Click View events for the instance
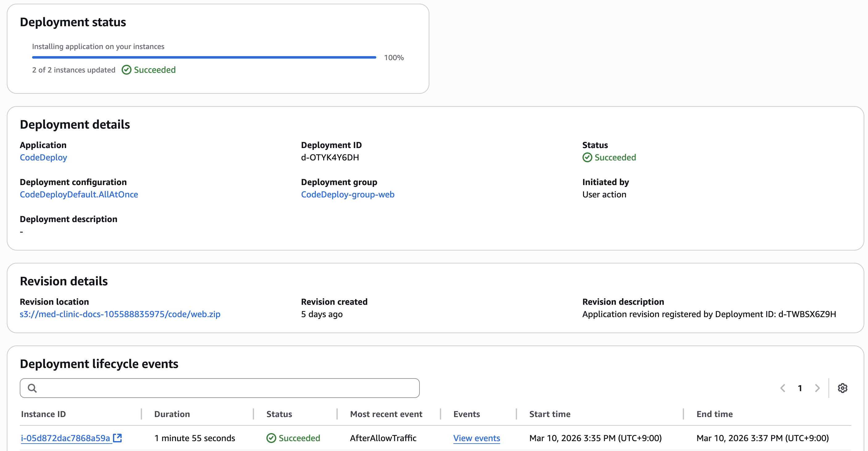The height and width of the screenshot is (451, 868). pyautogui.click(x=476, y=438)
